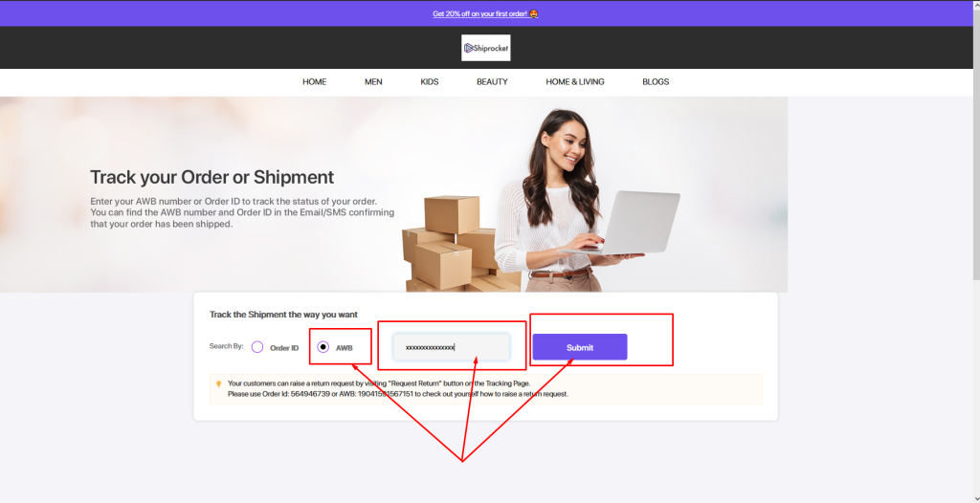Open the MEN category in navigation
Image resolution: width=980 pixels, height=503 pixels.
coord(374,82)
